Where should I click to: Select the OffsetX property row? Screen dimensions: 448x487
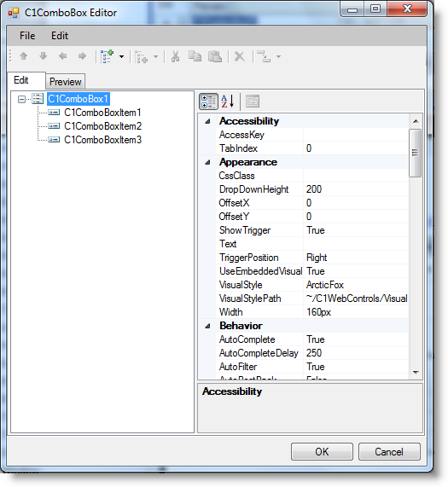pos(312,203)
